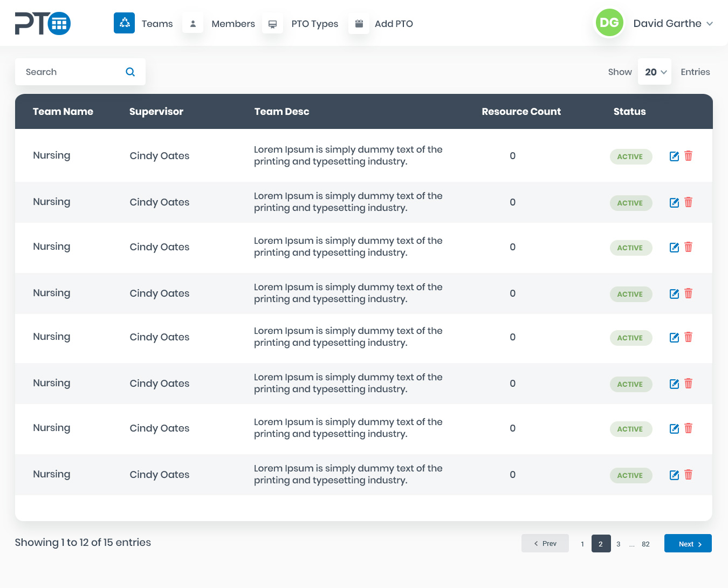Image resolution: width=728 pixels, height=588 pixels.
Task: Delete the last Nursing team row
Action: 689,475
